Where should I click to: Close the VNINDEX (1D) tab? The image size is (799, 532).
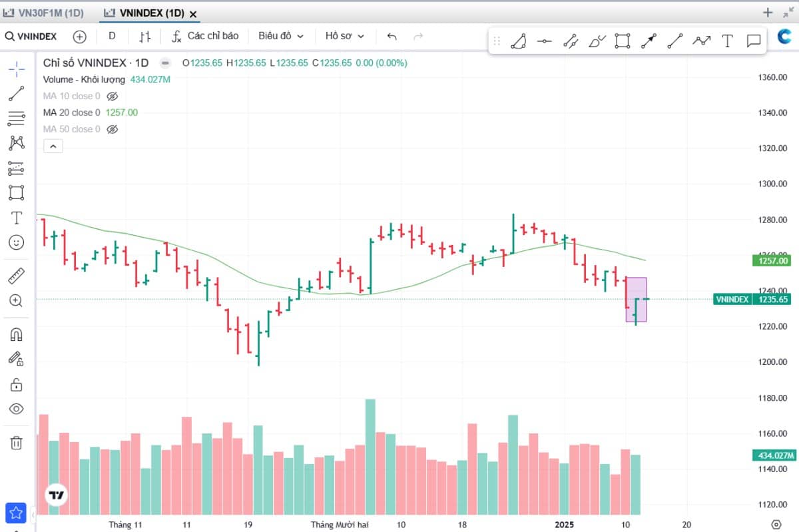coord(193,14)
